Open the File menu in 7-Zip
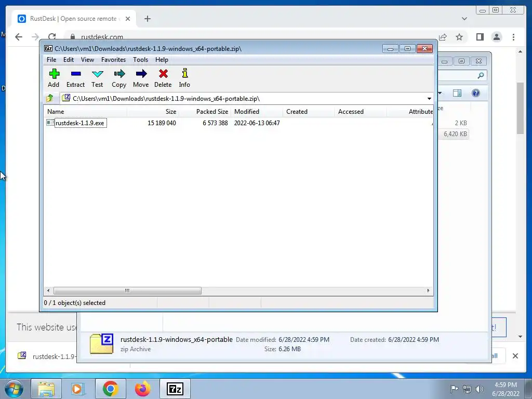 51,60
